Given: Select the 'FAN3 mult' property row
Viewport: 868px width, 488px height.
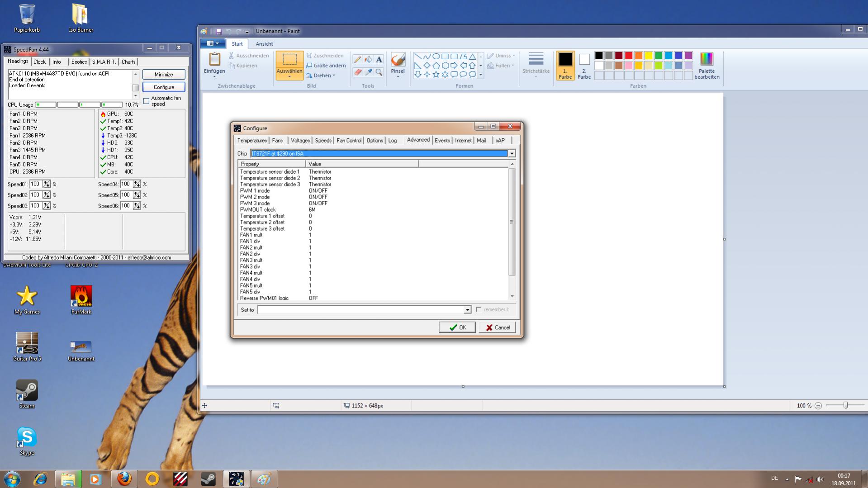Looking at the screenshot, I should coord(373,261).
